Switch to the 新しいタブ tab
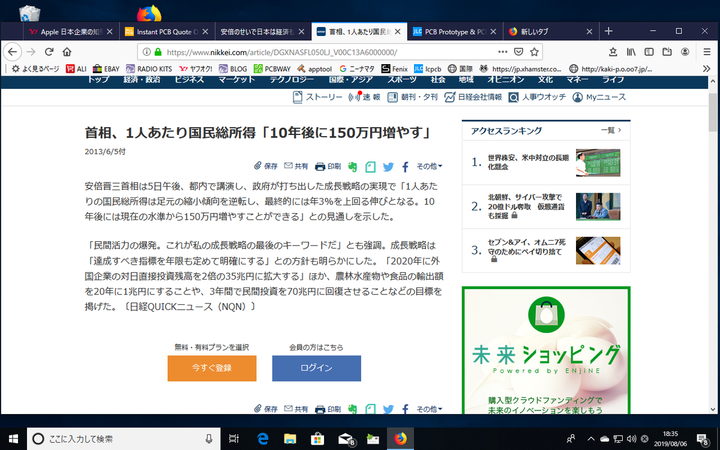This screenshot has height=450, width=720. click(x=550, y=32)
